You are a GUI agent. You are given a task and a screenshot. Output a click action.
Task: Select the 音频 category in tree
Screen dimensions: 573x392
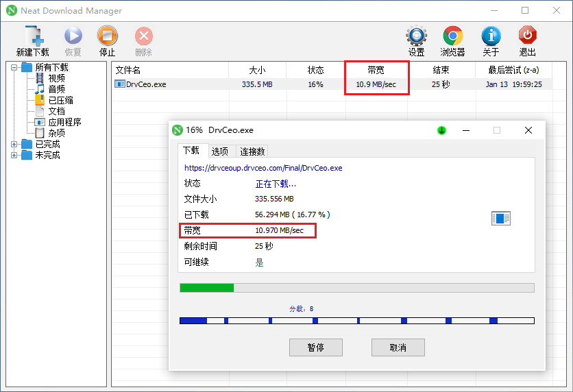[x=56, y=89]
